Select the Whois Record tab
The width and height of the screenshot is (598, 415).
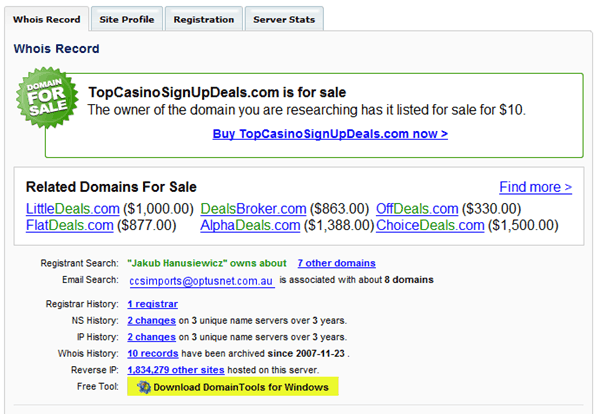pos(47,19)
